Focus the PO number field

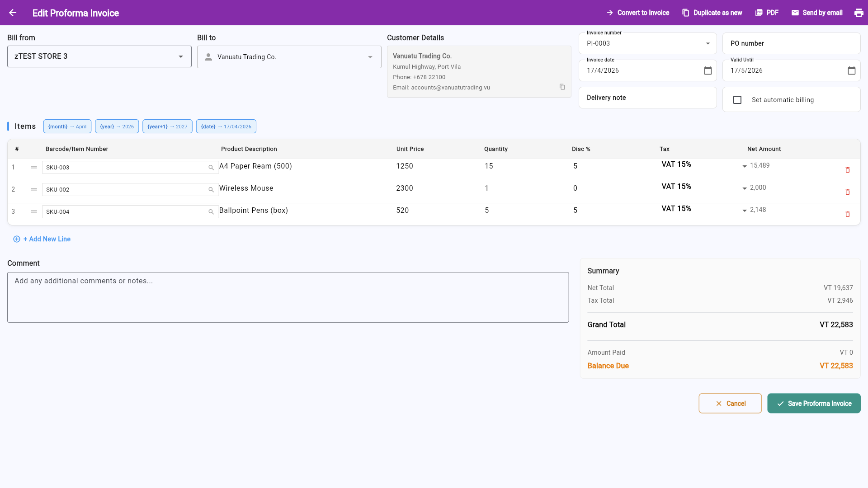click(791, 43)
